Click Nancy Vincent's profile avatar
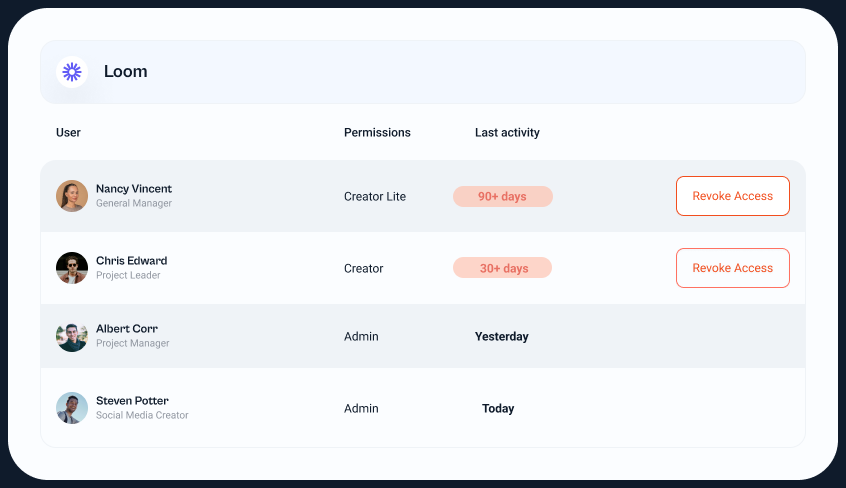 (72, 196)
